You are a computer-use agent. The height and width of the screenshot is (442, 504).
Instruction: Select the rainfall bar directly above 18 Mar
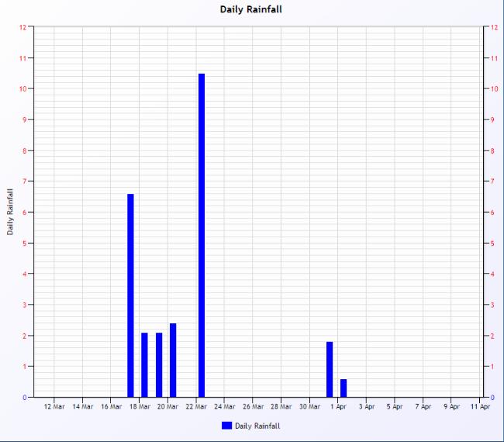point(144,364)
